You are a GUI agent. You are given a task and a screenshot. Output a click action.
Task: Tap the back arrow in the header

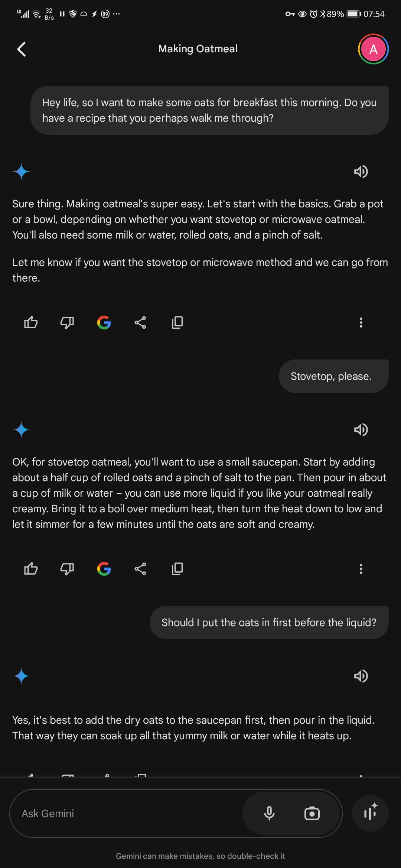click(22, 49)
